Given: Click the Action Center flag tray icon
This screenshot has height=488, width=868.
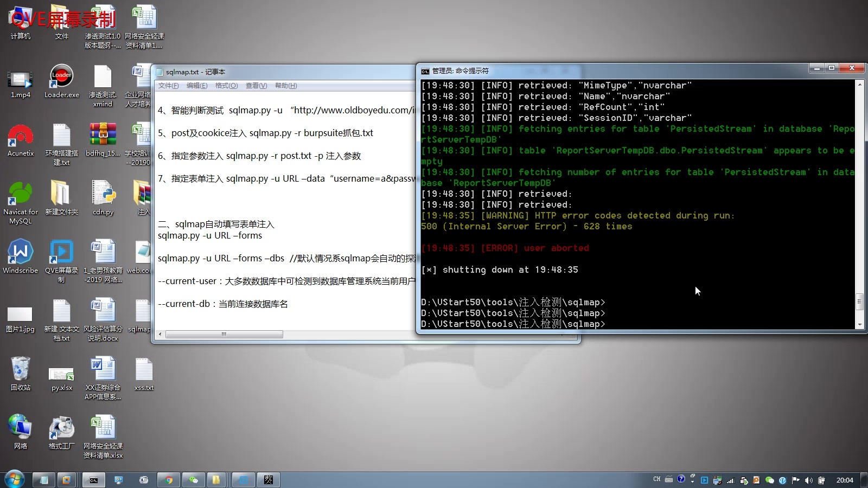Looking at the screenshot, I should (796, 480).
